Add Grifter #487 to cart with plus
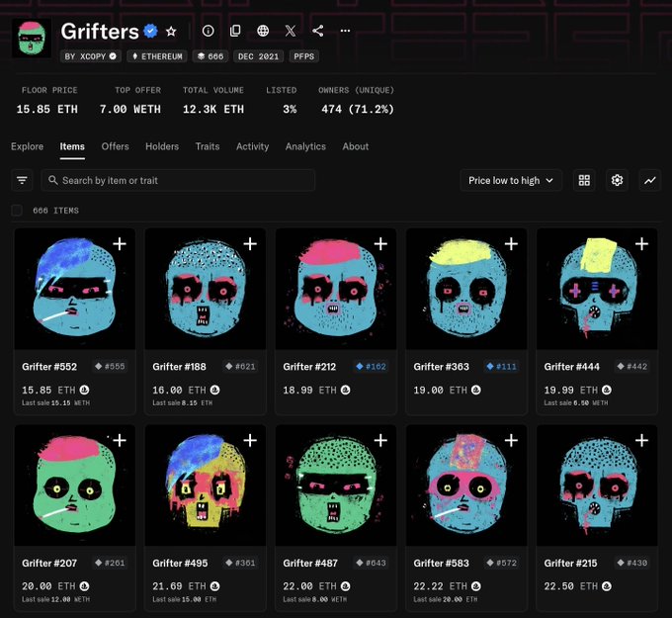Screen dimensions: 672x618 (380, 440)
